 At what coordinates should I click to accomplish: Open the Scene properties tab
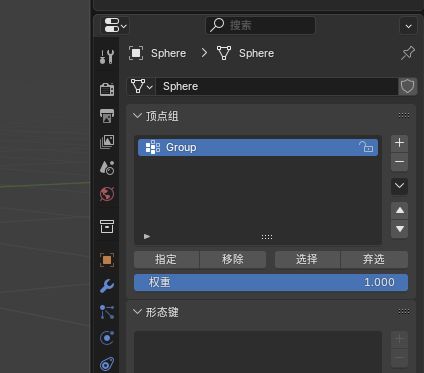click(x=107, y=168)
